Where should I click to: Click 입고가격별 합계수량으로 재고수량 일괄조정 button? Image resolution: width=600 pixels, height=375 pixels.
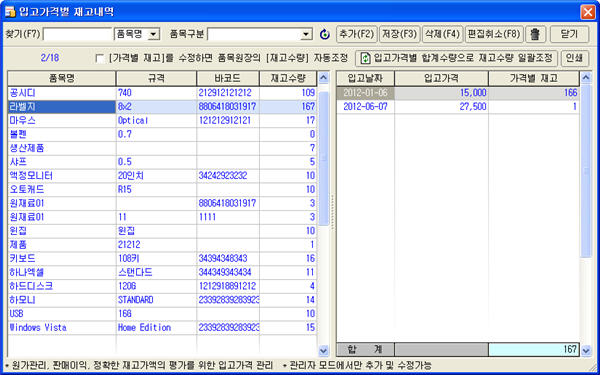457,58
